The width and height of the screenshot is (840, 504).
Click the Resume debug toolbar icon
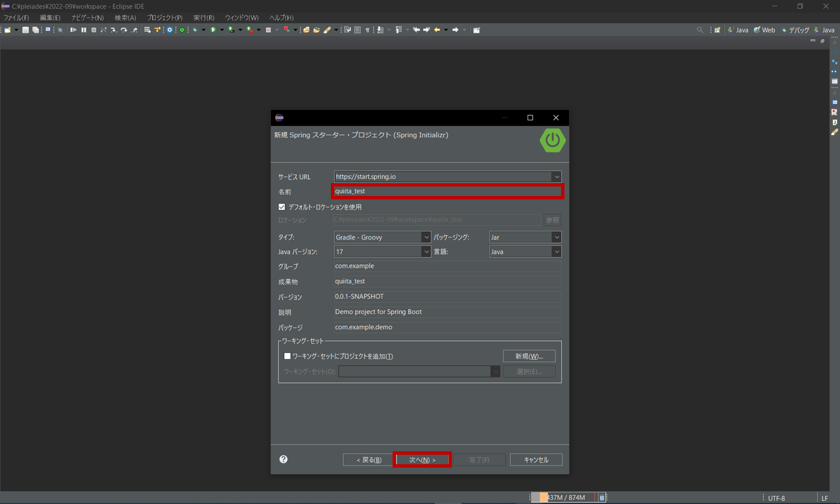(73, 30)
